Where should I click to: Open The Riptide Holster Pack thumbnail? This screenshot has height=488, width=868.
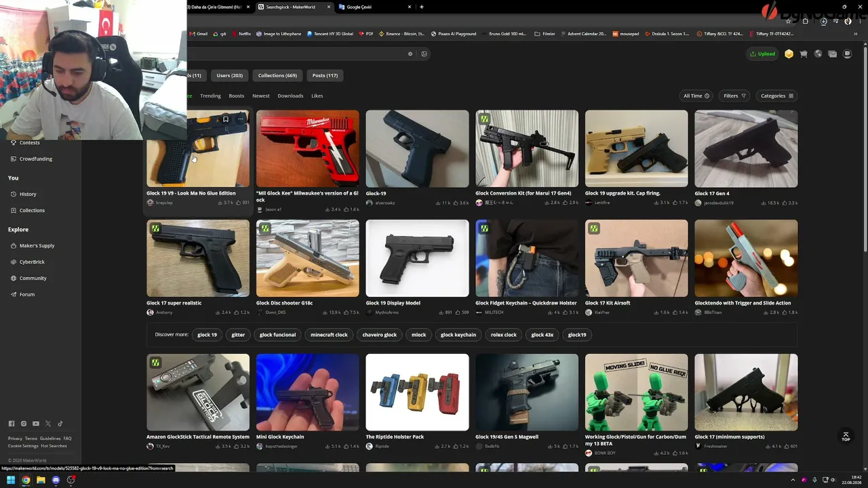click(417, 392)
